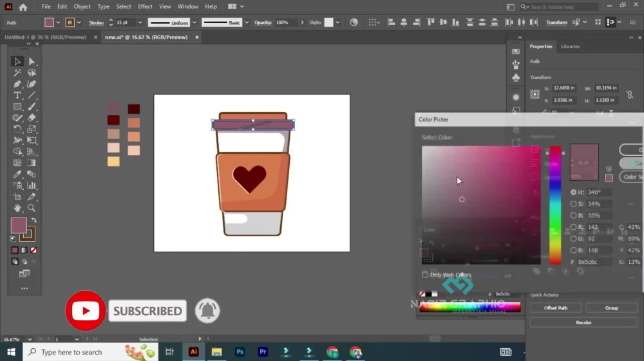Viewport: 644px width, 361px height.
Task: Open the Effect menu
Action: [x=145, y=6]
